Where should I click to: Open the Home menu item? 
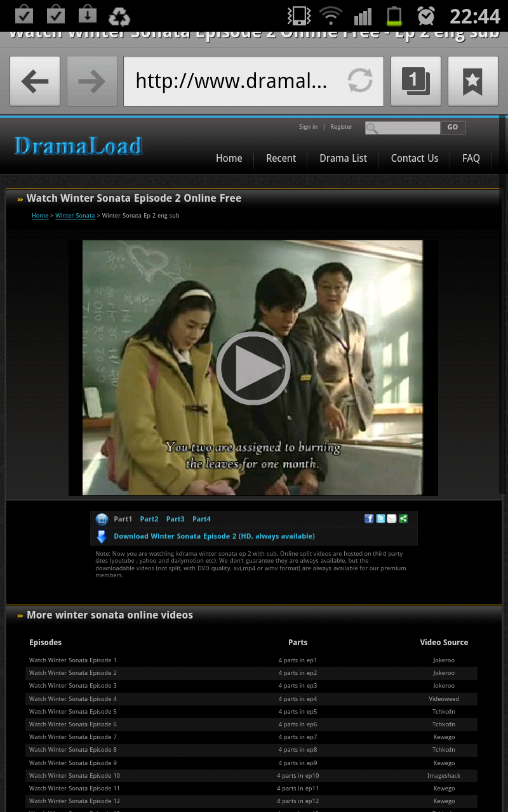coord(229,159)
